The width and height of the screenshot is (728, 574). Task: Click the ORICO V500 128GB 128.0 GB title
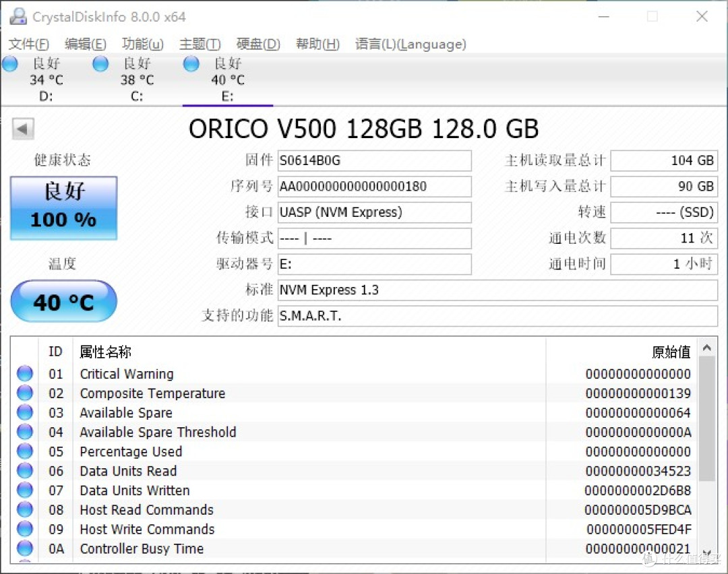click(363, 129)
